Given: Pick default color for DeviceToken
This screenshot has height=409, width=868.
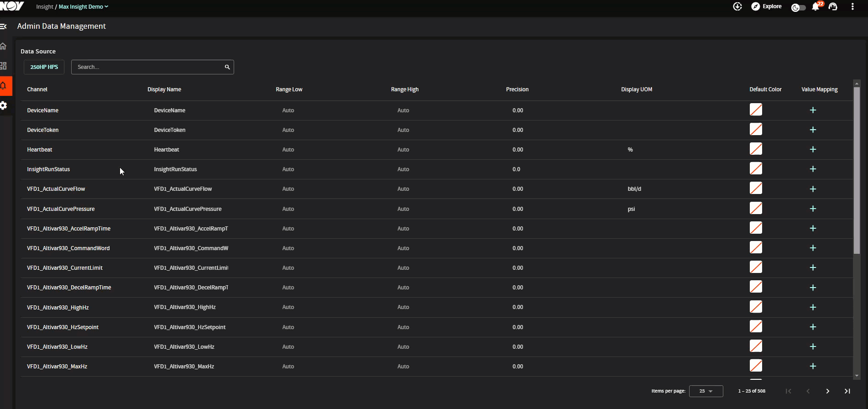Looking at the screenshot, I should tap(756, 129).
